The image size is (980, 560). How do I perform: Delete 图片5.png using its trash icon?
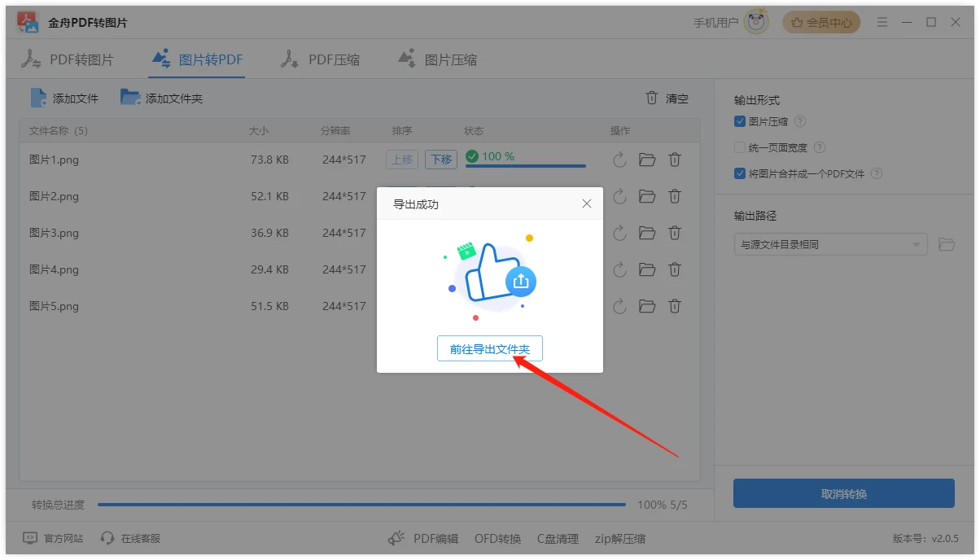coord(675,306)
